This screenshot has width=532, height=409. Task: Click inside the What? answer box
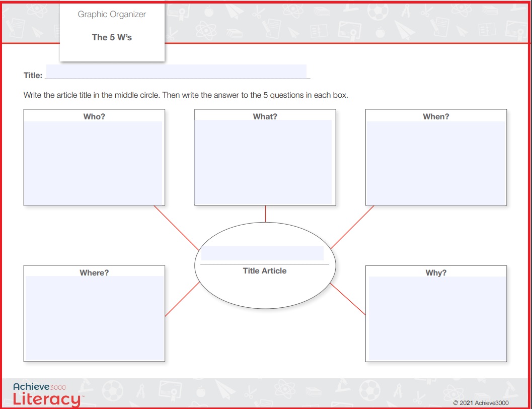coord(264,162)
